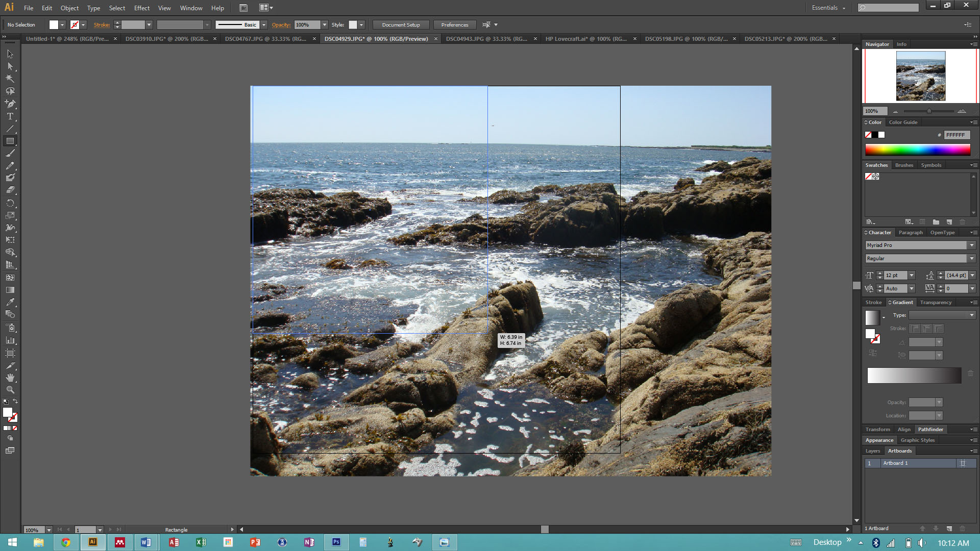Click the hex color FFFFFF field
The height and width of the screenshot is (551, 980).
click(956, 135)
